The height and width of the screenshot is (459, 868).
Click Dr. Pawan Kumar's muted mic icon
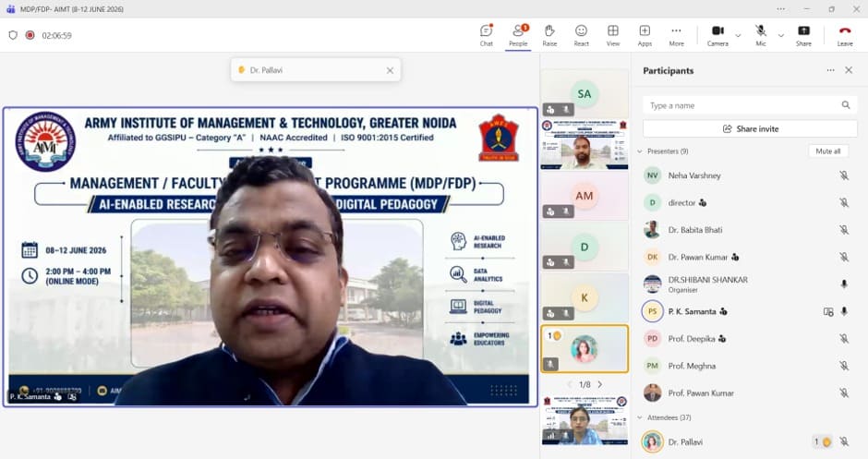tap(844, 257)
